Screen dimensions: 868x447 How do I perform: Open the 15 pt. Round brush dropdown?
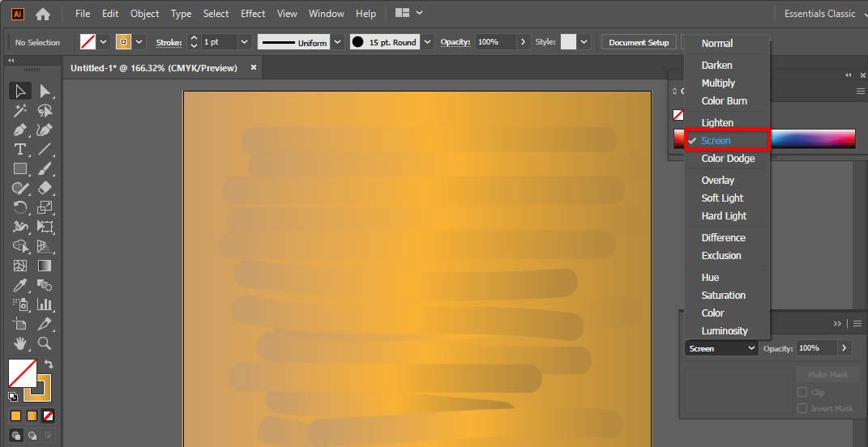click(x=428, y=42)
